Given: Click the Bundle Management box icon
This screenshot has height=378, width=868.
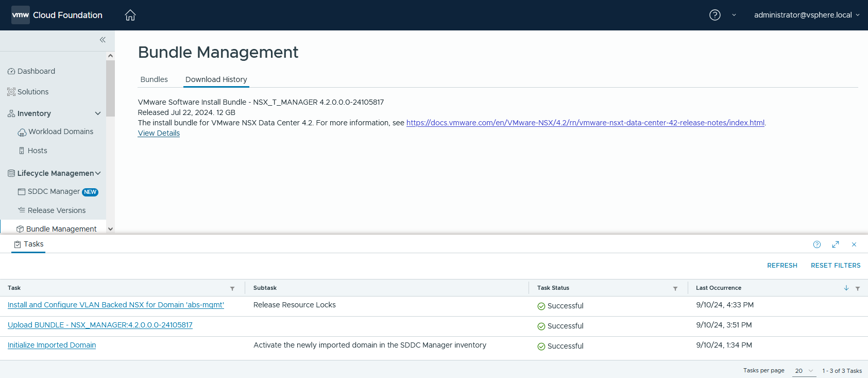Looking at the screenshot, I should tap(20, 229).
